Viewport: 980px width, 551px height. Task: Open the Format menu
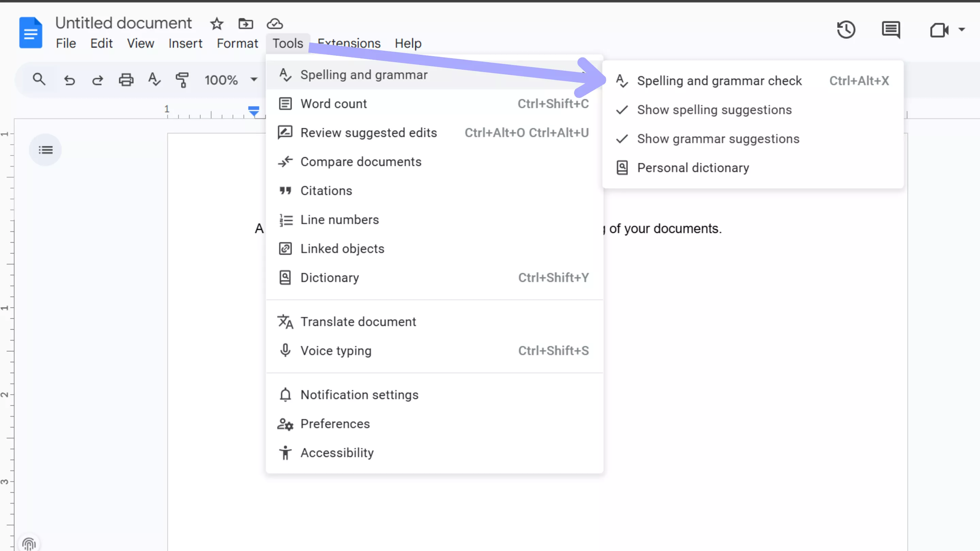237,43
